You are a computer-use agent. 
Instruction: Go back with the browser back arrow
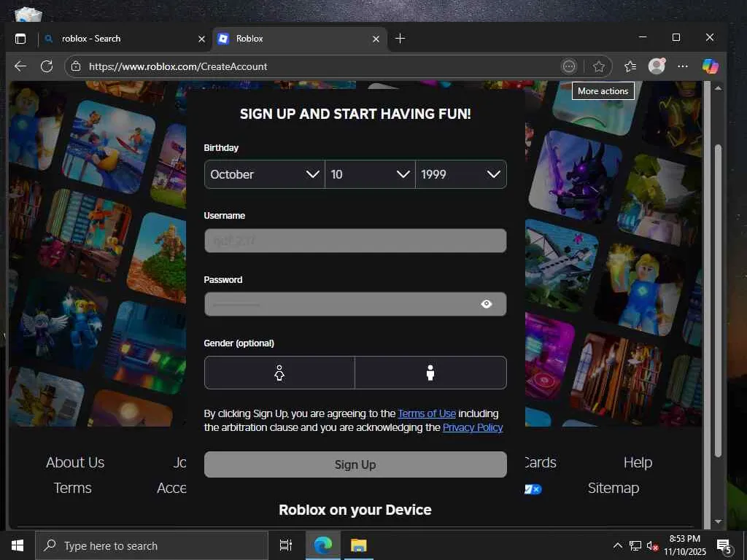[x=20, y=66]
